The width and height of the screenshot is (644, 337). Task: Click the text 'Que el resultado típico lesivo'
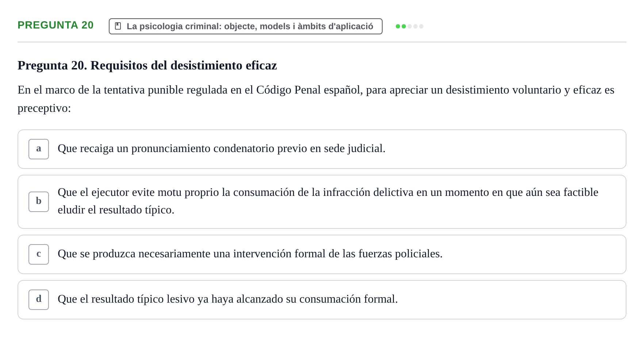pos(126,299)
